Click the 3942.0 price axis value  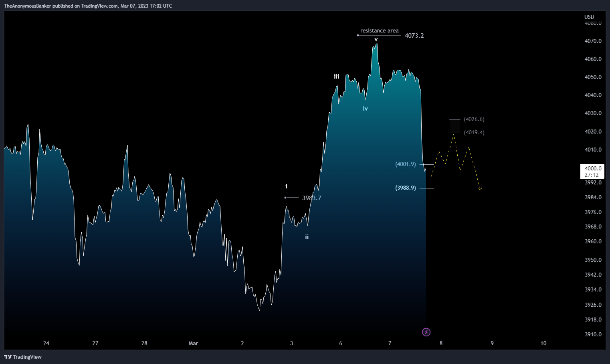point(593,275)
